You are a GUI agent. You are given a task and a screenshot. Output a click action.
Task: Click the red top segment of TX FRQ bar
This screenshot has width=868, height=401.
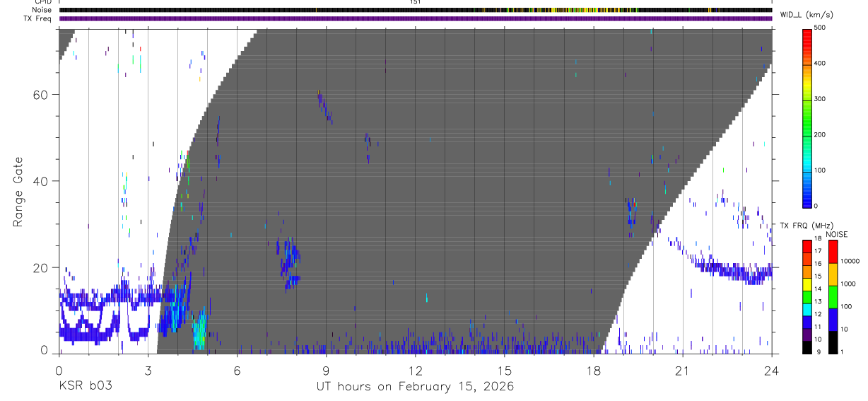[x=808, y=247]
